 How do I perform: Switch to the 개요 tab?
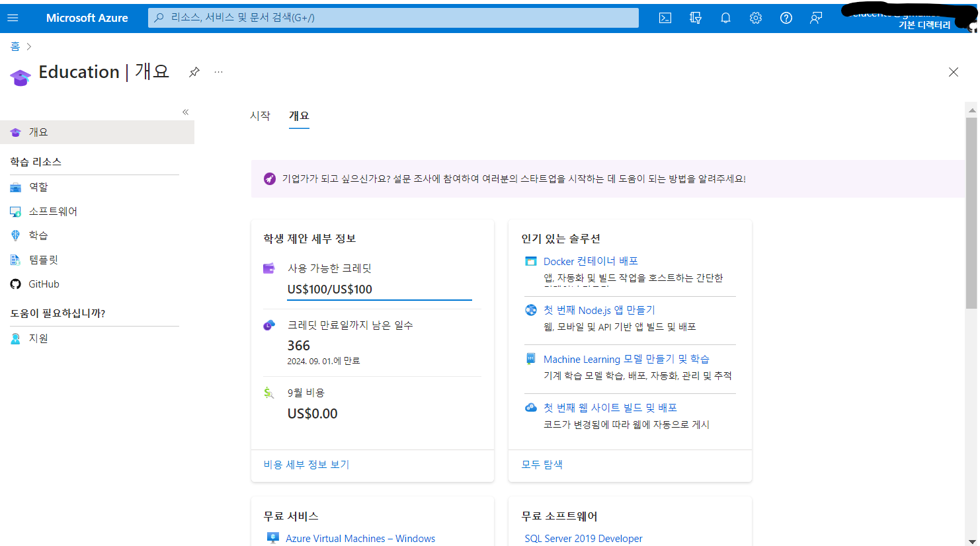point(299,116)
